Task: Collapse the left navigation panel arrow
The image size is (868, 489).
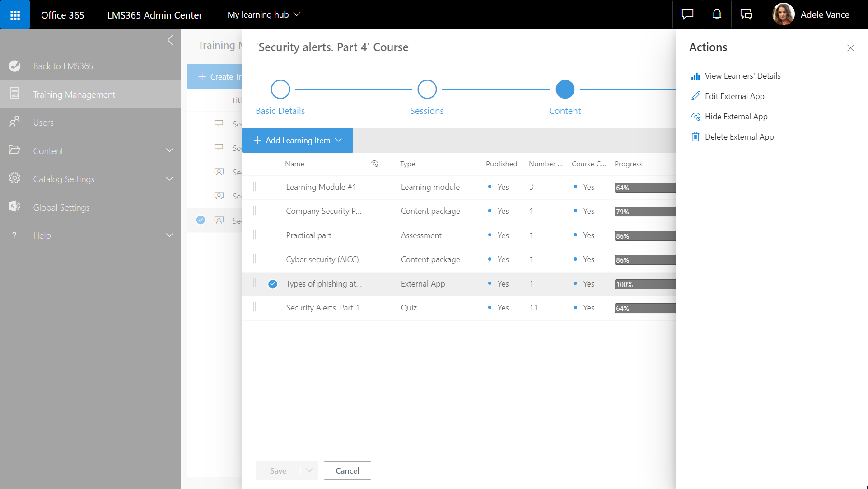Action: point(170,40)
